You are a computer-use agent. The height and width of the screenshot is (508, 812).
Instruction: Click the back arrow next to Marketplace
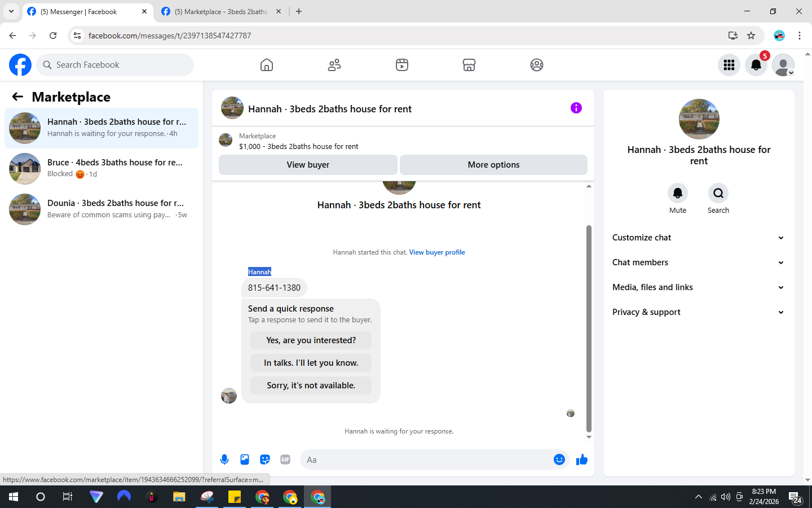tap(17, 97)
